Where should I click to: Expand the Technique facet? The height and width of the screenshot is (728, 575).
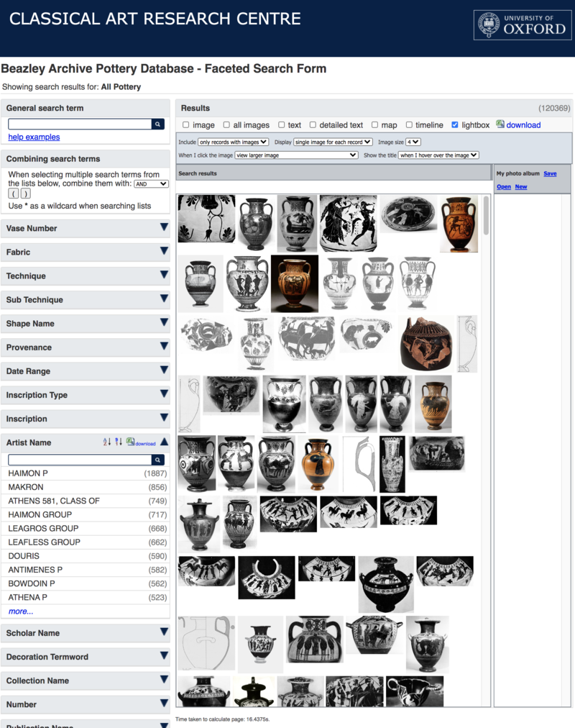[x=164, y=274]
